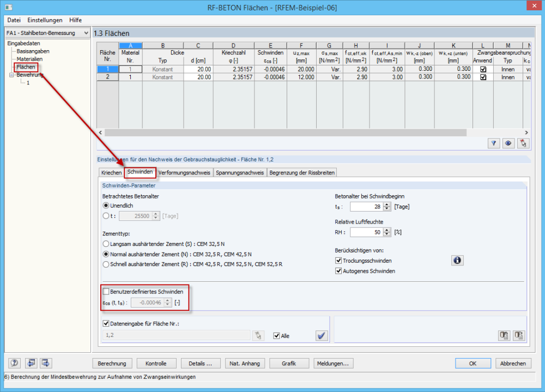
Task: Click the table horizontal scrollbar thumb
Action: tap(286, 132)
